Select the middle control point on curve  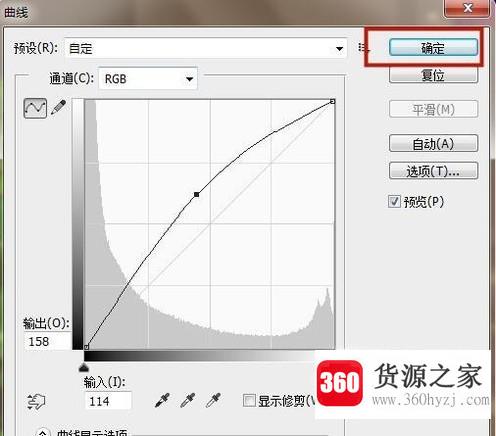click(197, 194)
